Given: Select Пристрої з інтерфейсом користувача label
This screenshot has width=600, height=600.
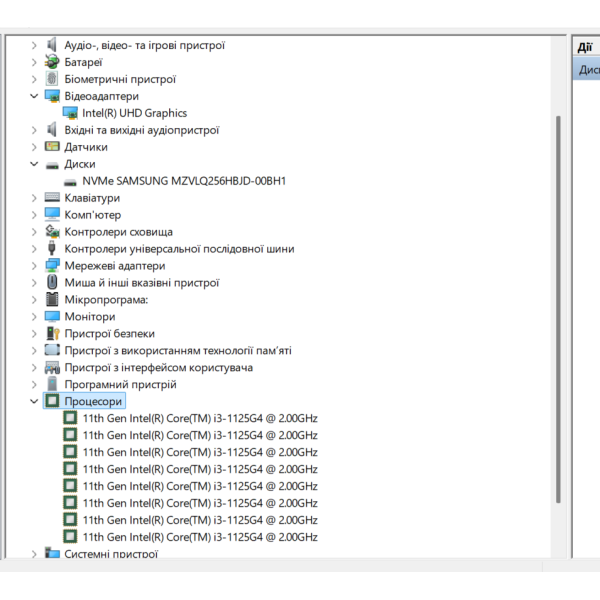Looking at the screenshot, I should [x=158, y=367].
